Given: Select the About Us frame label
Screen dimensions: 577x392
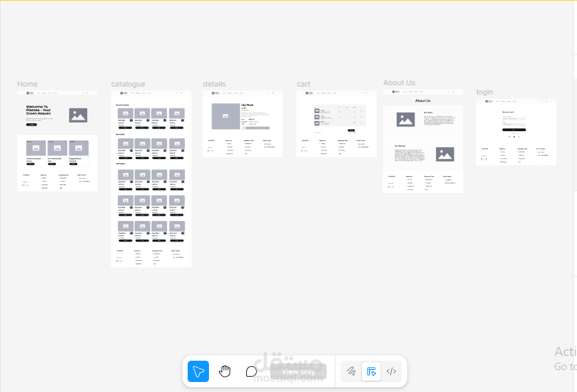Looking at the screenshot, I should 399,83.
